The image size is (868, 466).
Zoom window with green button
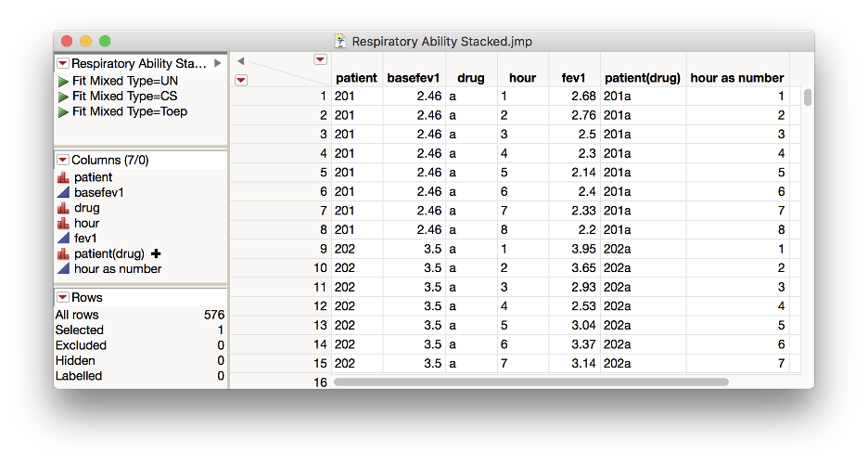click(x=105, y=41)
